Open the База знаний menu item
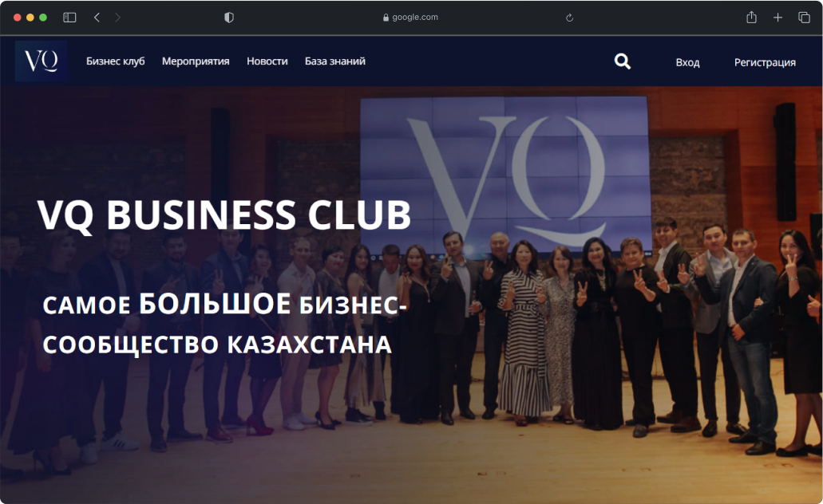Image resolution: width=823 pixels, height=504 pixels. [x=335, y=61]
